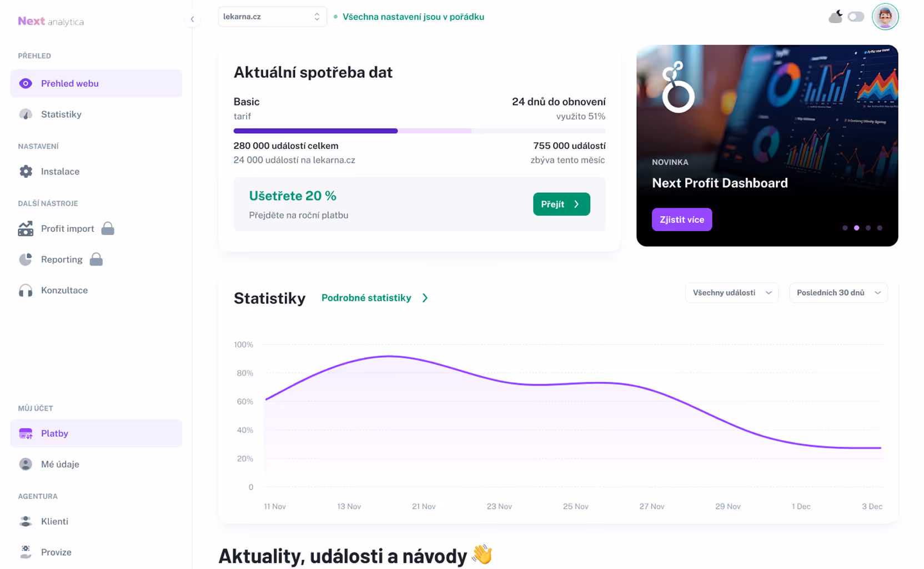
Task: Open the Posledních 30 dnů period dropdown
Action: [x=838, y=293]
